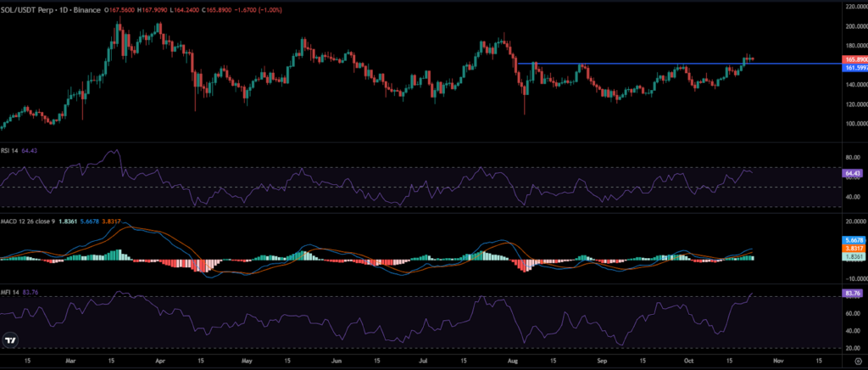Viewport: 868px width, 370px height.
Task: Click the purple 64.43 RSI axis label
Action: pos(851,174)
